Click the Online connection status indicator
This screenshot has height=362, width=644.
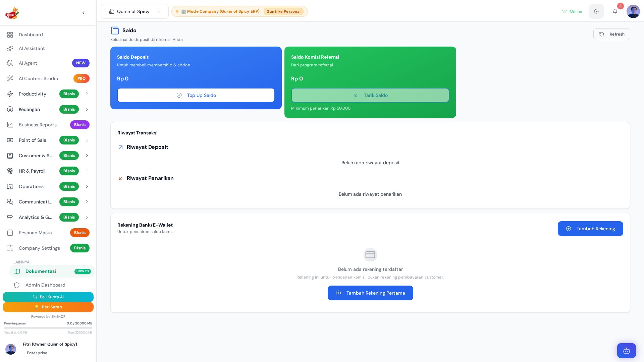pyautogui.click(x=572, y=11)
